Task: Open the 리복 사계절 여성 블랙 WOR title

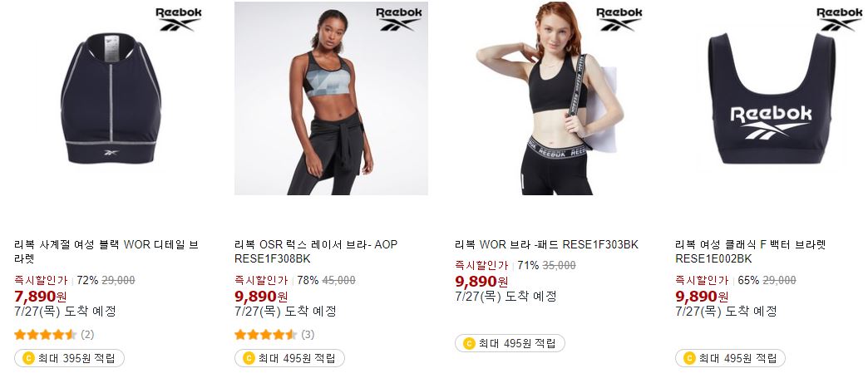Action: [106, 251]
